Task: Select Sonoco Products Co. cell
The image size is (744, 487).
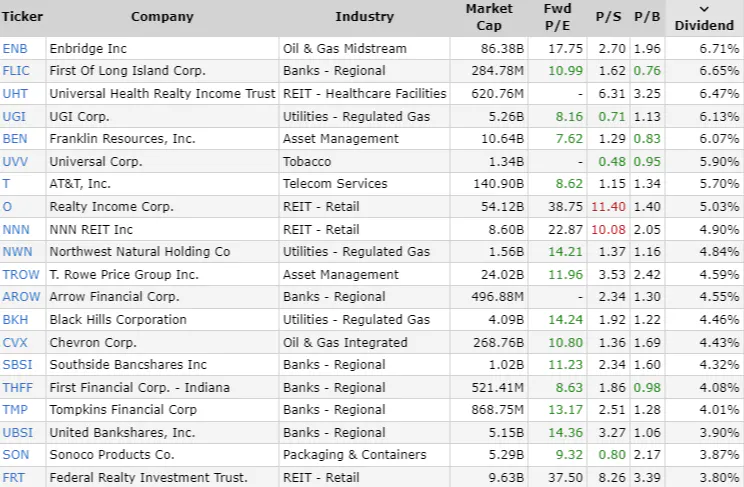Action: point(162,455)
